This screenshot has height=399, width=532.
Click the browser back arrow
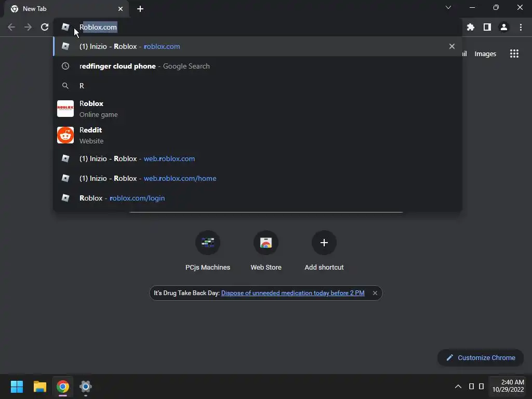pos(11,27)
